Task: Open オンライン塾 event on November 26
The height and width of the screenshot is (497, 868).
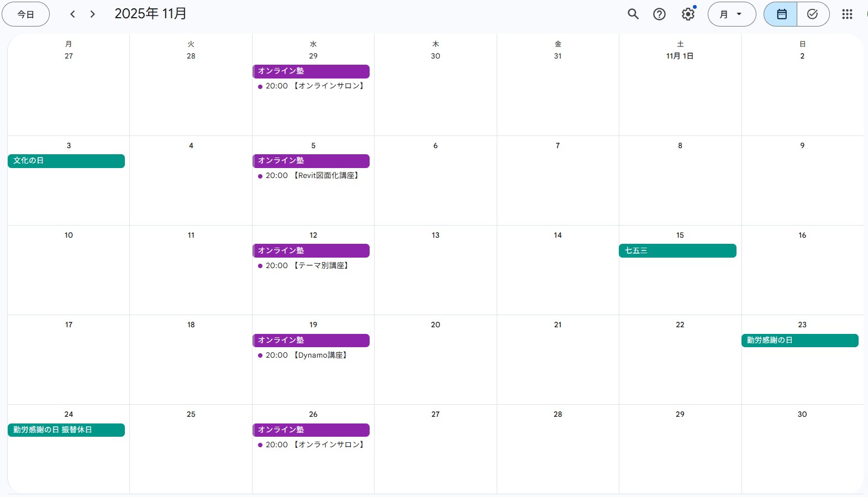Action: tap(311, 430)
